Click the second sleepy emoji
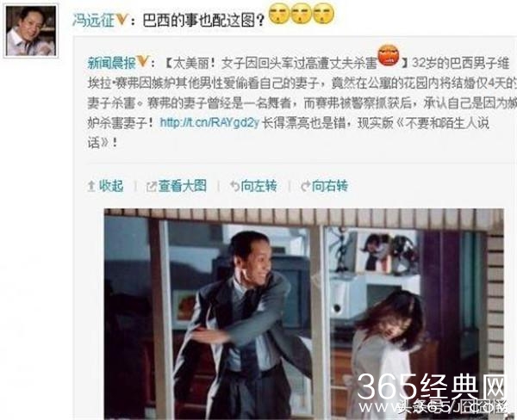517x420 pixels. click(301, 14)
